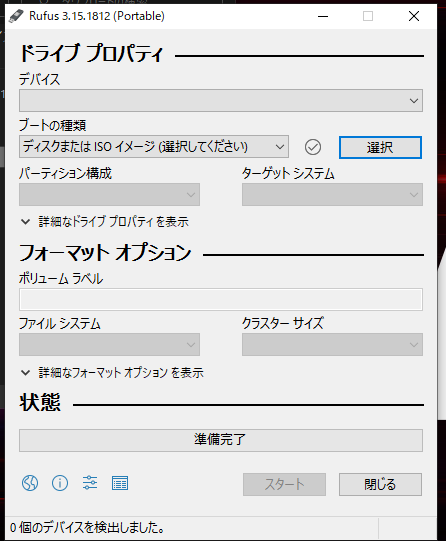Click the 準備完了 progress status bar

pos(221,440)
